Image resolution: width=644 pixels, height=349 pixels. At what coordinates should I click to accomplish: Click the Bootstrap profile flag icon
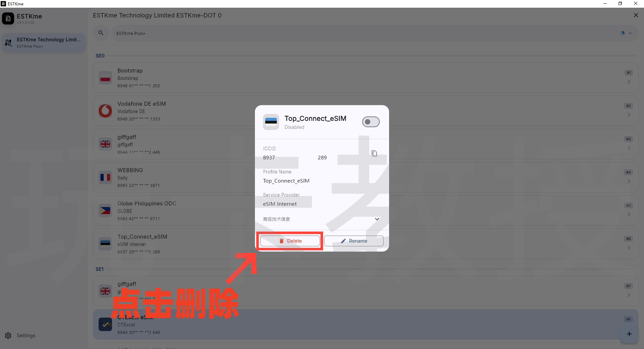tap(105, 78)
